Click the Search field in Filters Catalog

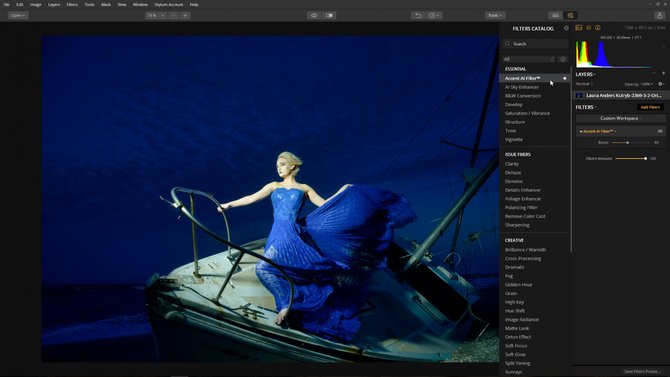point(536,44)
